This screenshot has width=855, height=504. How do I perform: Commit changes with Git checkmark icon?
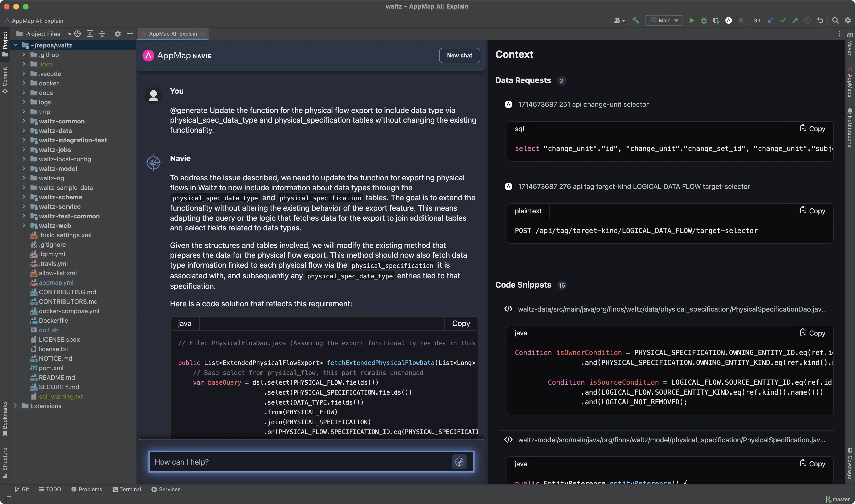[783, 21]
